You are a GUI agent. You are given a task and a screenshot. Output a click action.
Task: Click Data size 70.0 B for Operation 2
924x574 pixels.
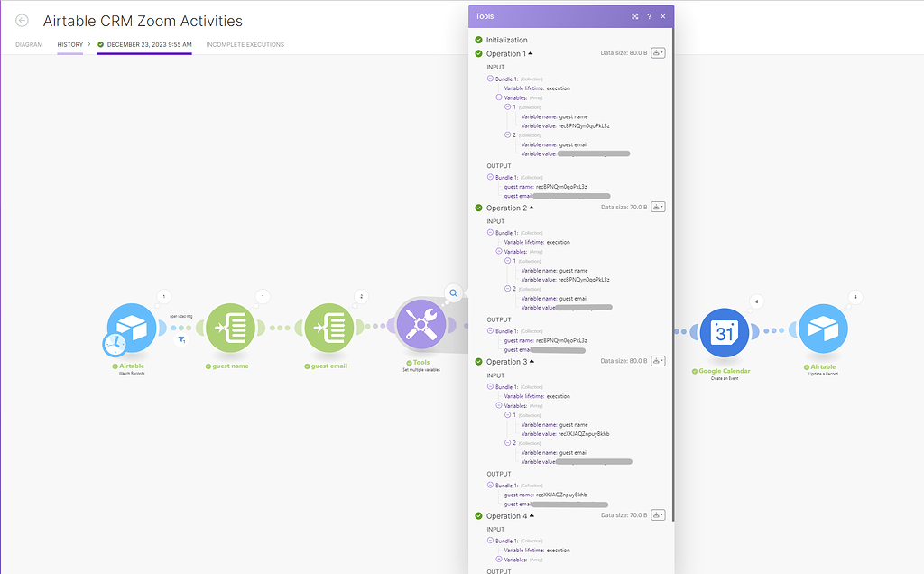624,207
